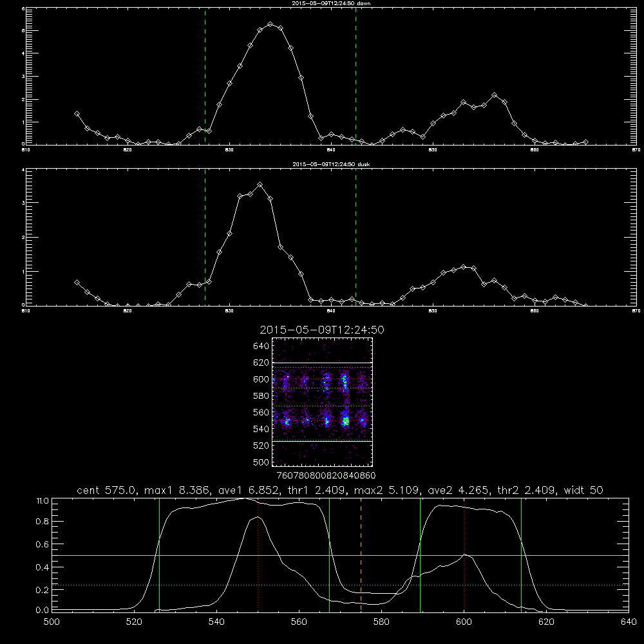Click 'max2 5.109' in the stats line
This screenshot has width=644, height=644.
[x=386, y=490]
